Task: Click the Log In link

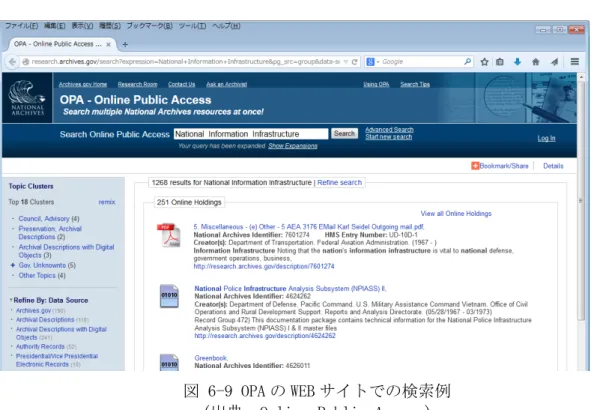Action: [x=546, y=138]
